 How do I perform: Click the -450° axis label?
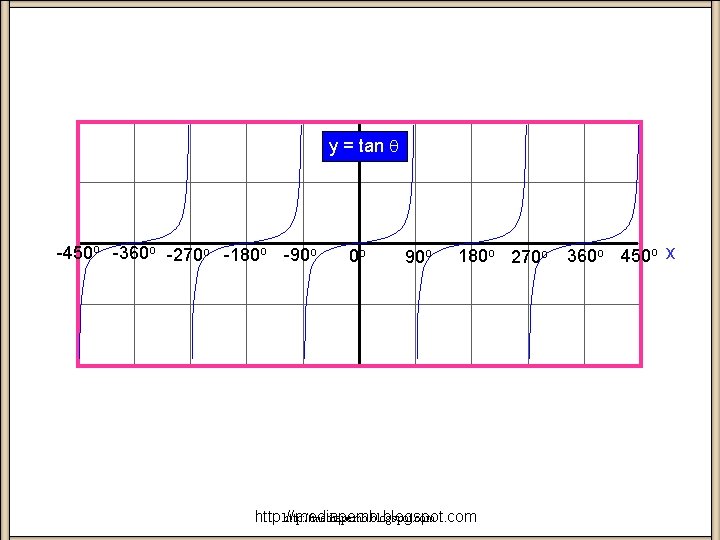(78, 253)
